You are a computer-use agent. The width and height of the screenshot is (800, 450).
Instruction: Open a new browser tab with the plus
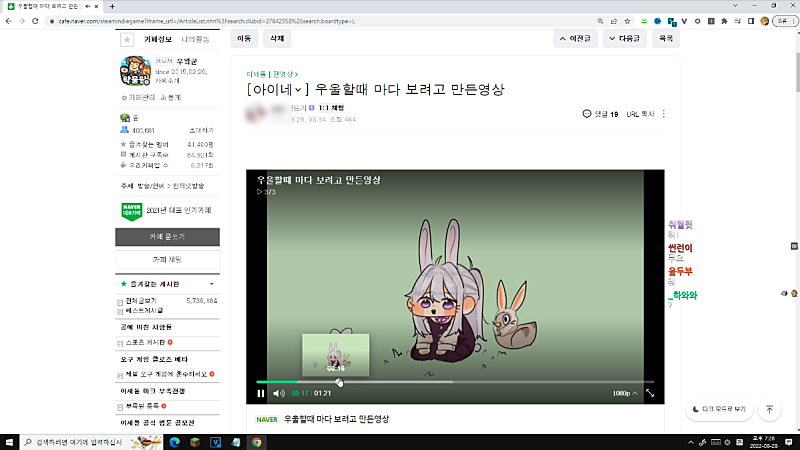point(112,6)
